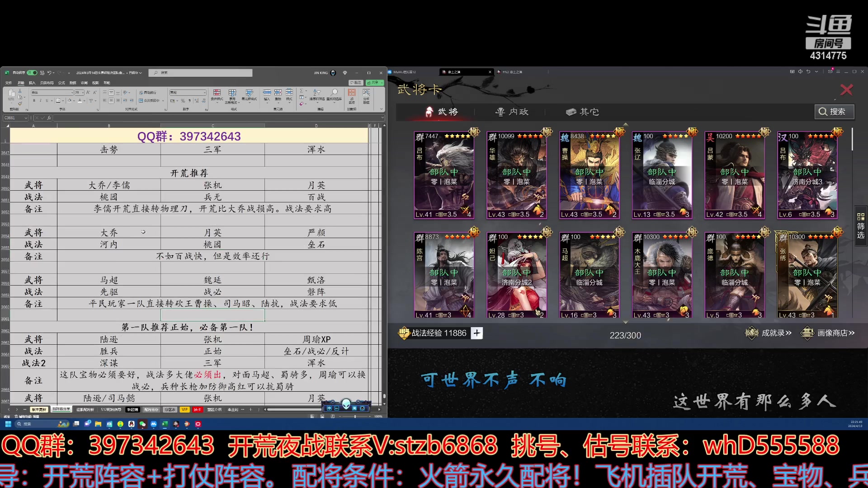868x488 pixels.
Task: Click the Excel zoom slider handle
Action: point(354,416)
